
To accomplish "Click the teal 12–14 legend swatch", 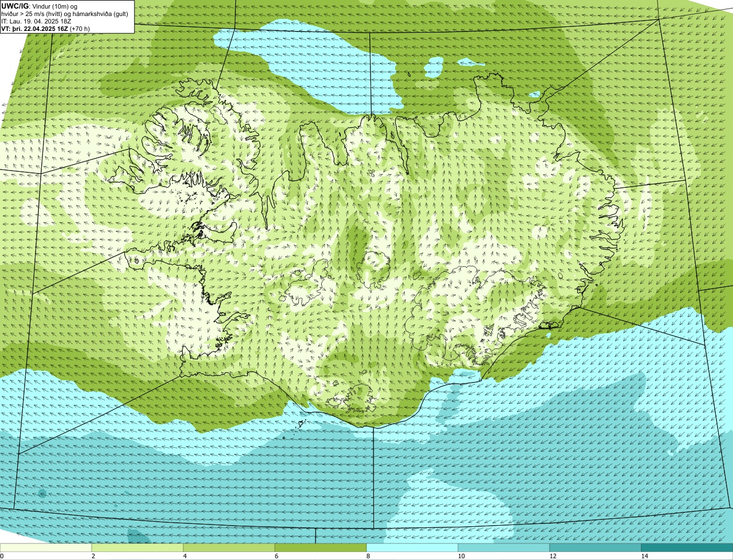I will coord(596,548).
